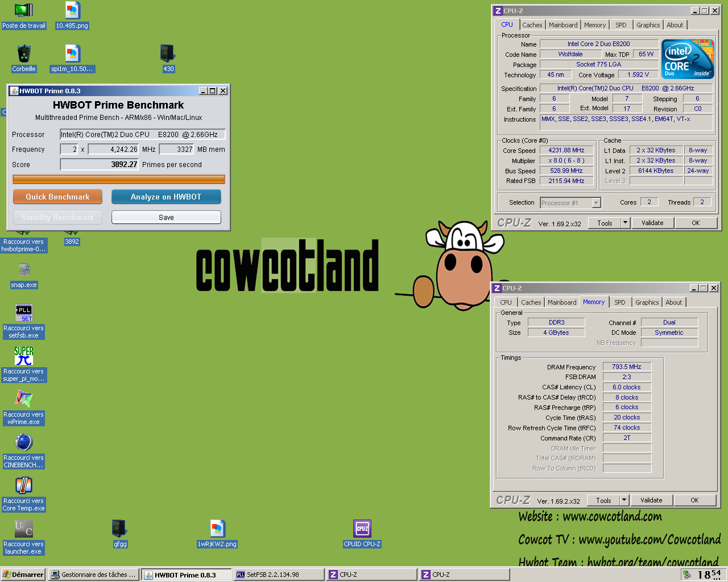
Task: Click the Score field showing 3892.27
Action: click(100, 164)
